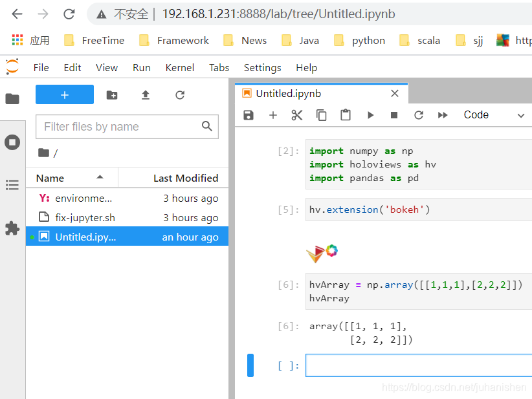Click the Upload Files icon
Viewport: 532px width, 399px height.
[146, 95]
